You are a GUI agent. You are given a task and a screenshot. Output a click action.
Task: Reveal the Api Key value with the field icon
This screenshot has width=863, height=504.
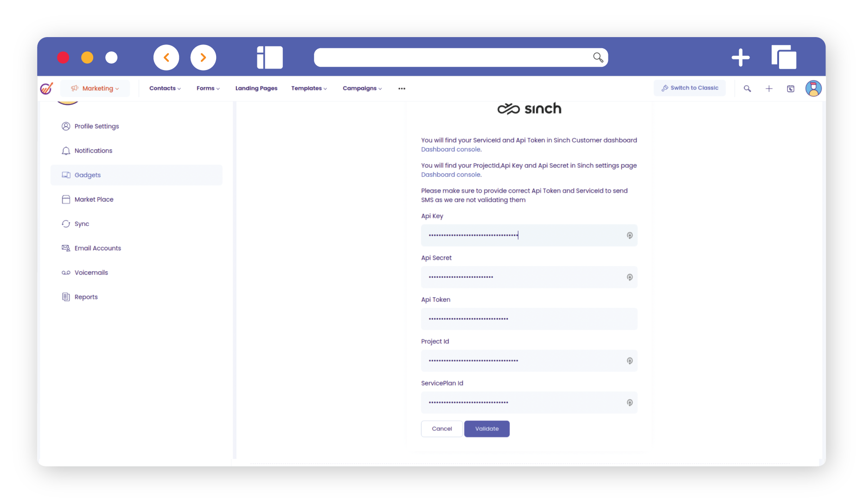click(629, 236)
